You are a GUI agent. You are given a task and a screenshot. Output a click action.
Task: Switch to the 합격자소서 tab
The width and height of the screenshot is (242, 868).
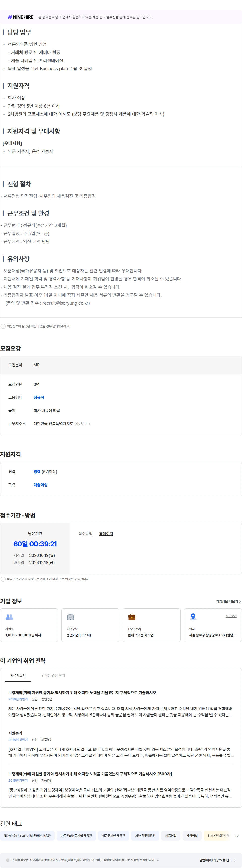pos(18,675)
